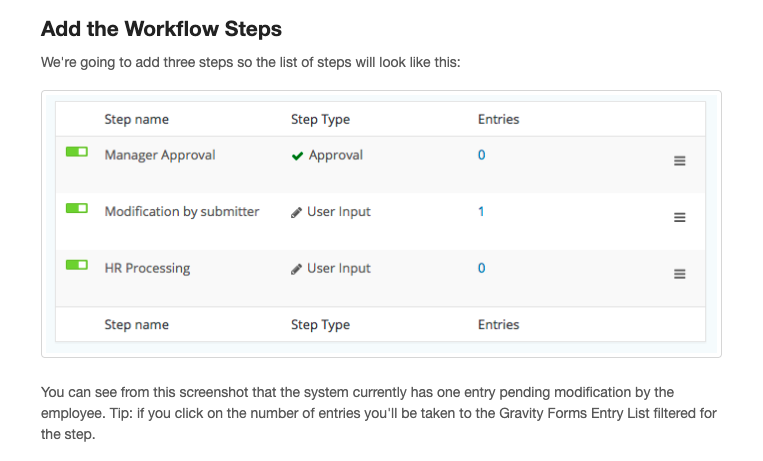The width and height of the screenshot is (763, 461).
Task: Toggle the HR Processing step switch
Action: coord(77,265)
